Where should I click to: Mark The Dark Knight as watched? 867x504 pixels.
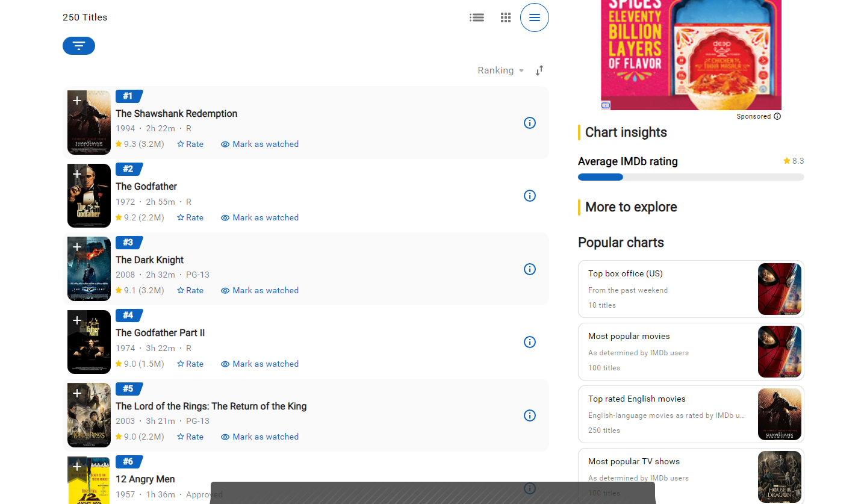point(259,290)
